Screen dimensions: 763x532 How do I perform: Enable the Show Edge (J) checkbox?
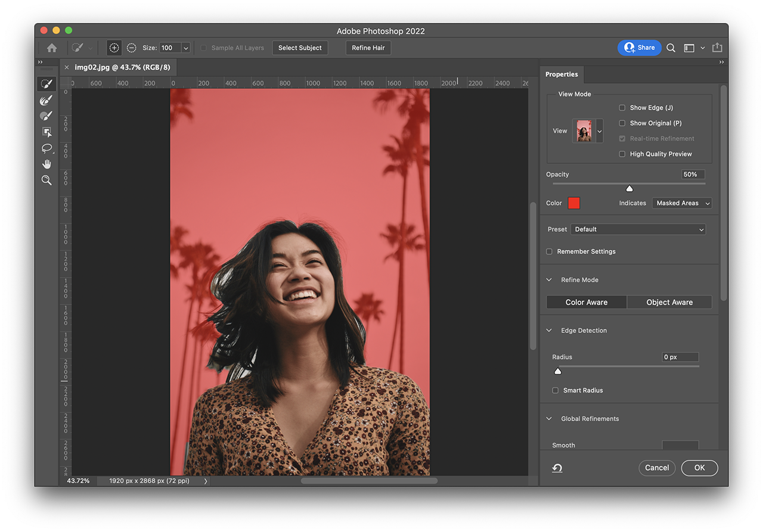622,108
